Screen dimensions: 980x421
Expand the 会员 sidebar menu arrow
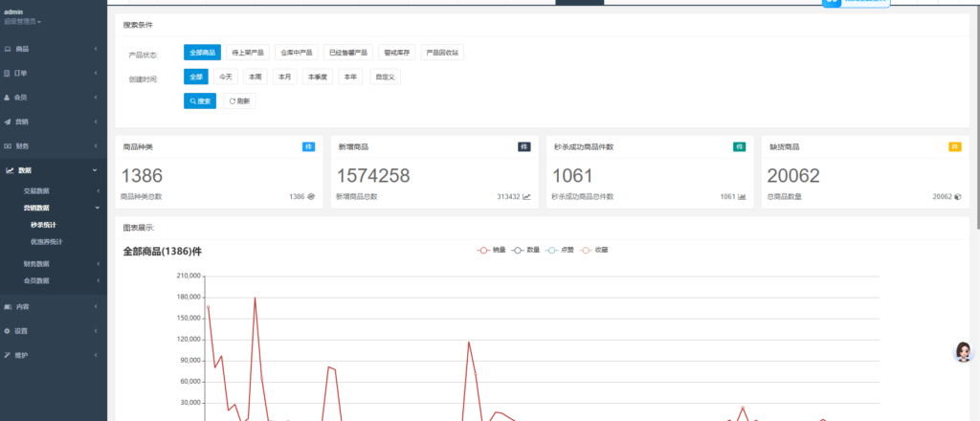point(96,98)
